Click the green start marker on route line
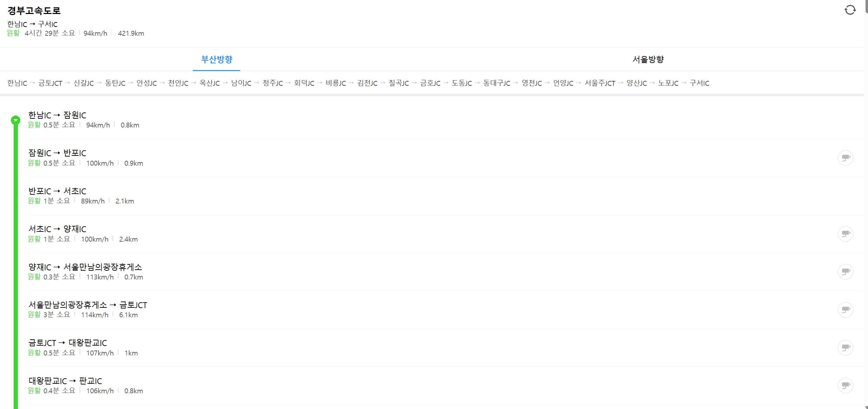 pyautogui.click(x=15, y=120)
